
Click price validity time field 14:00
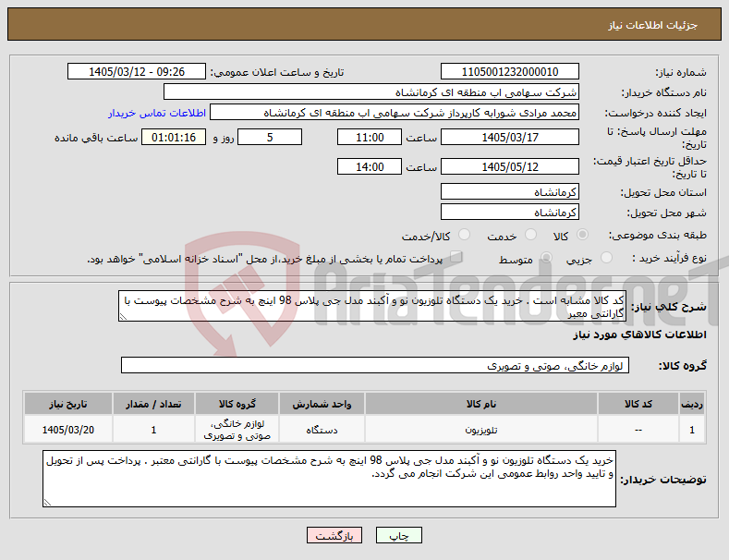tap(370, 166)
